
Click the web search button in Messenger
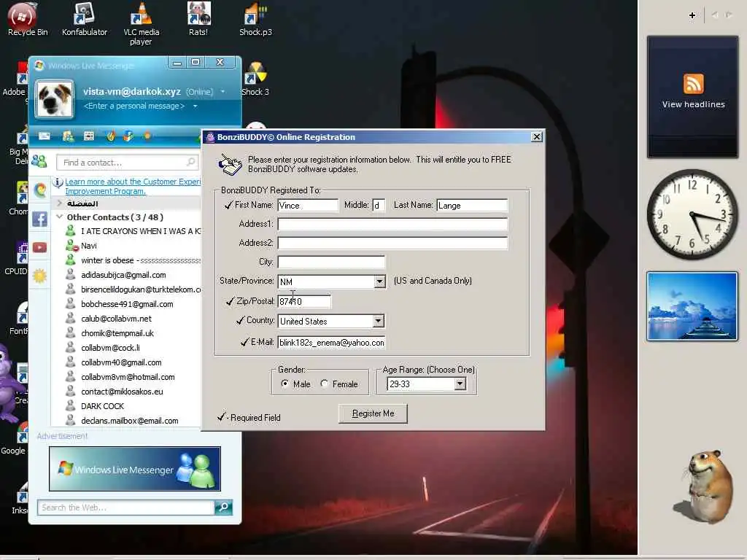[223, 507]
